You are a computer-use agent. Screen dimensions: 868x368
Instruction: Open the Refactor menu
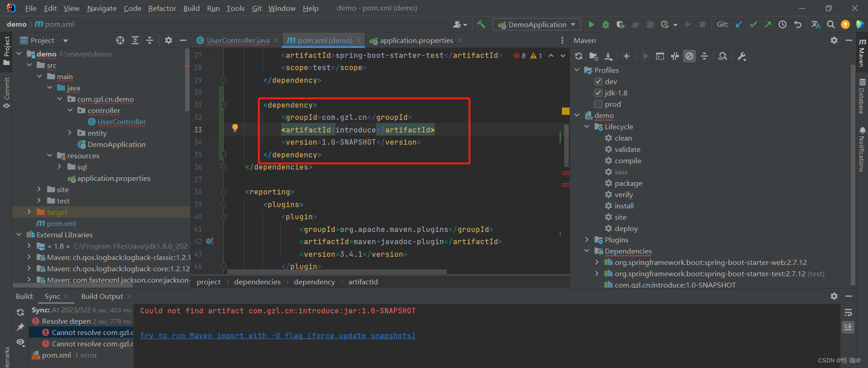[162, 8]
